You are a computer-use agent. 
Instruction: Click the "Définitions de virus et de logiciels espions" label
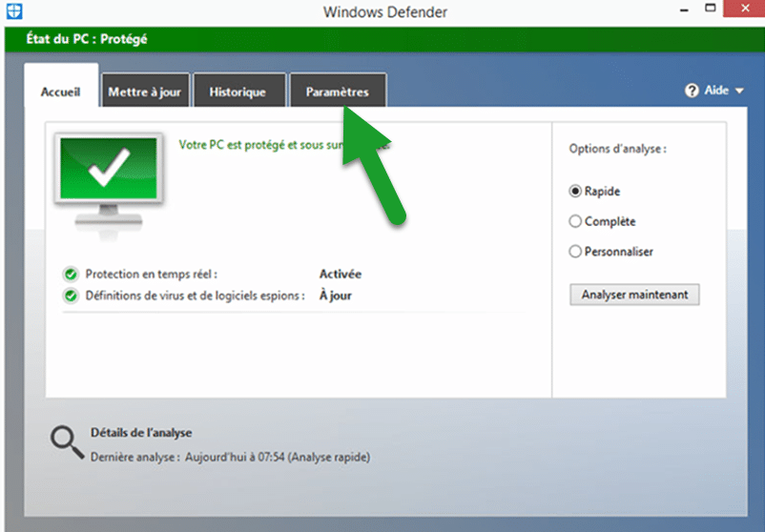(196, 296)
